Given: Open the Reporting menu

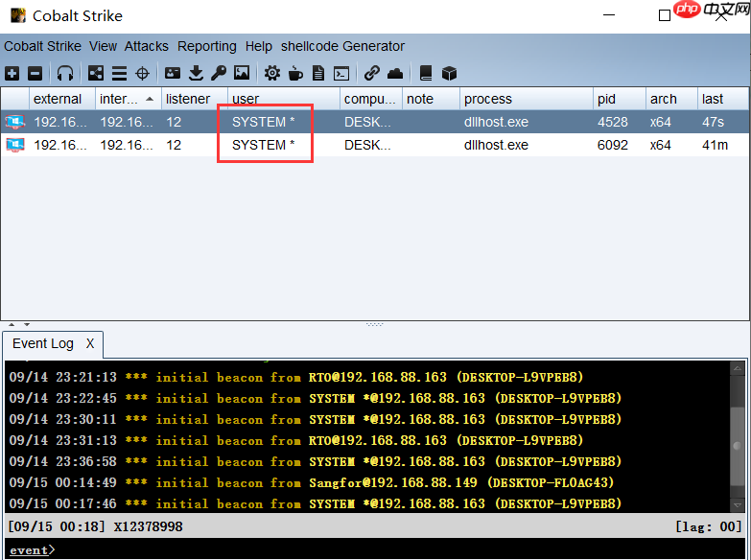Looking at the screenshot, I should click(206, 46).
